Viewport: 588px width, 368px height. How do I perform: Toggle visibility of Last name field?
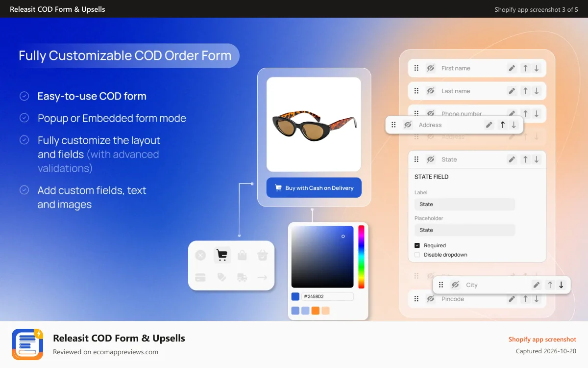coord(431,91)
